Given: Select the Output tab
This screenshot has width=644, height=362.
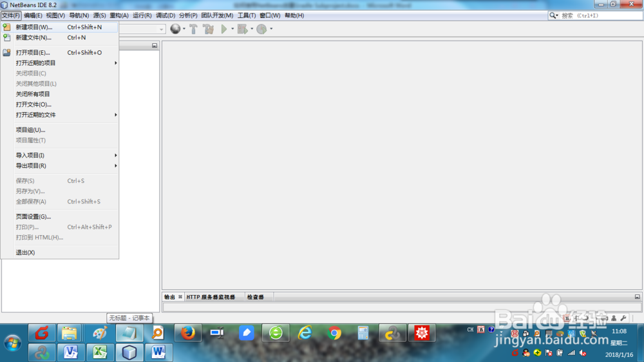Looking at the screenshot, I should coord(169,297).
